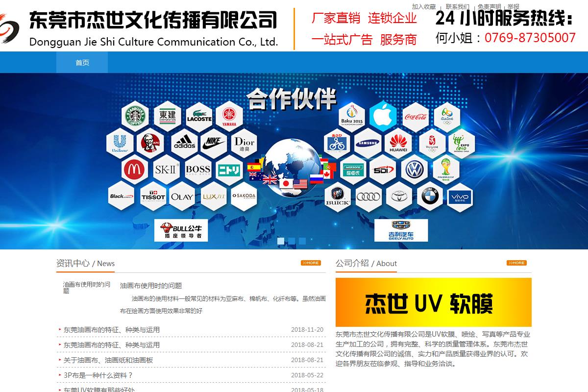588x392 pixels.
Task: Click the hotline number 0769-87305007
Action: click(530, 38)
